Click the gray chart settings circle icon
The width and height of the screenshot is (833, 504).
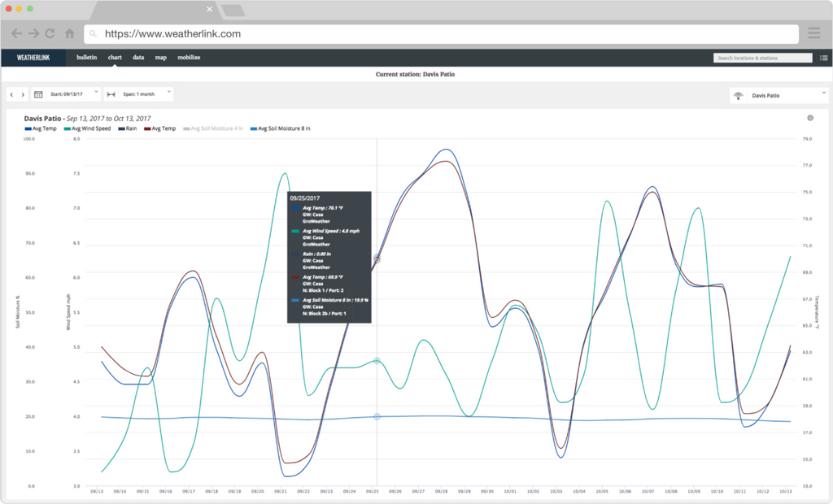click(810, 118)
